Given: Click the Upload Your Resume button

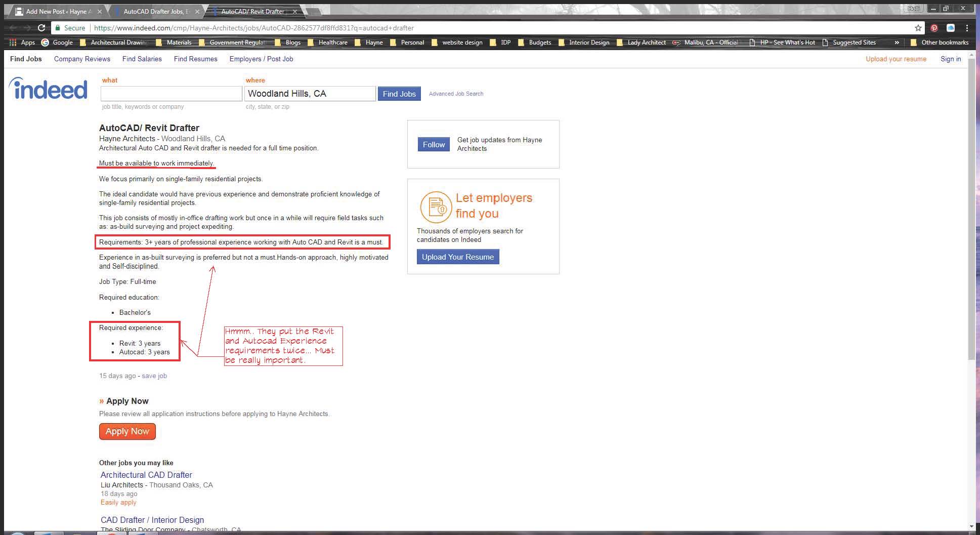Looking at the screenshot, I should (458, 257).
